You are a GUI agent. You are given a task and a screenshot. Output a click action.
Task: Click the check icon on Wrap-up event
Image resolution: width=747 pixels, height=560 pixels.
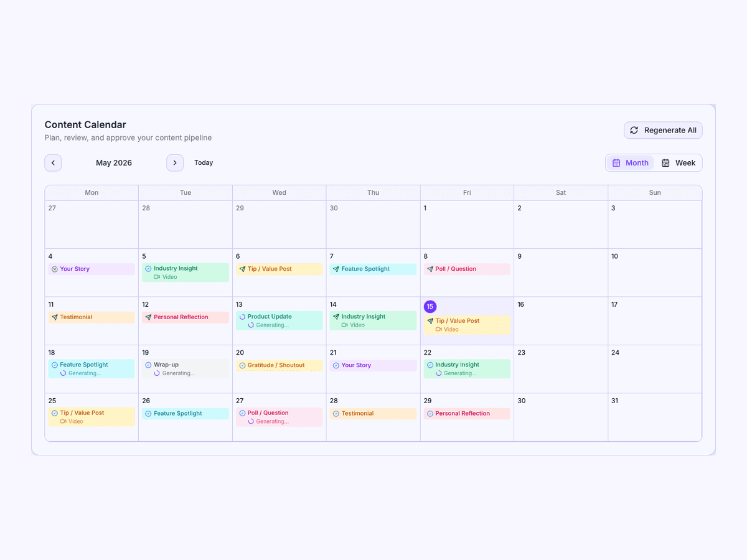148,365
